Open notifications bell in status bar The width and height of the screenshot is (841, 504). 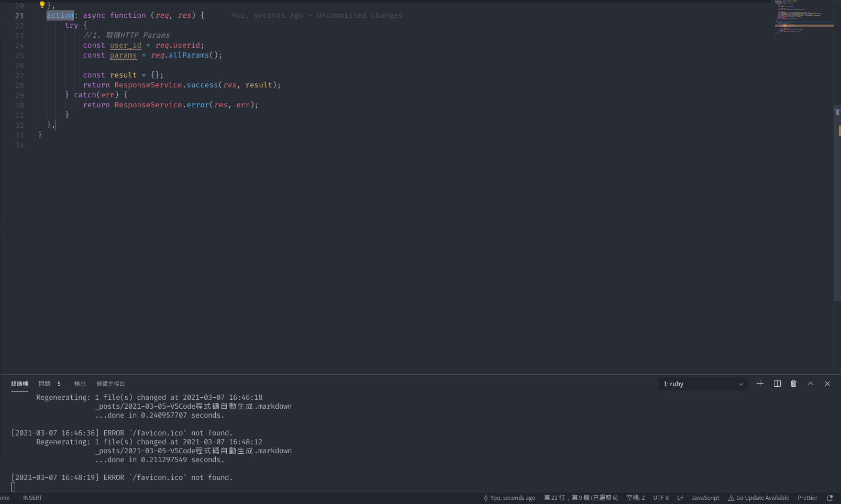(829, 498)
